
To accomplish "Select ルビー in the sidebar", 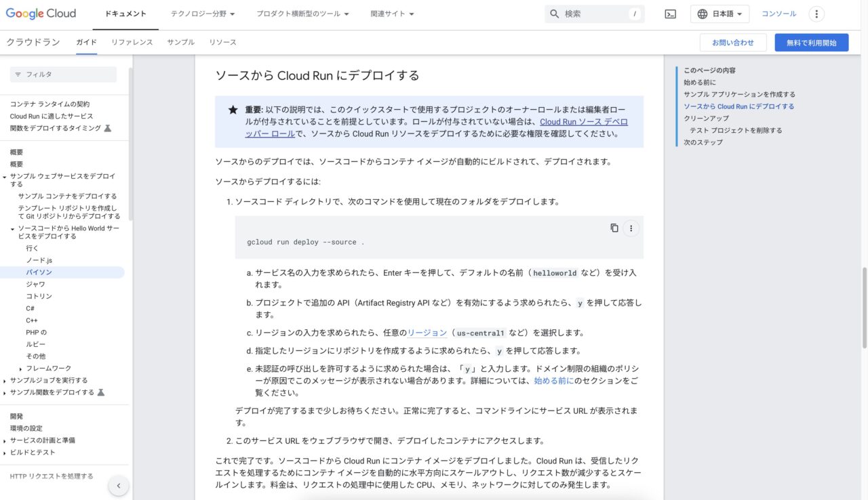I will coord(36,344).
